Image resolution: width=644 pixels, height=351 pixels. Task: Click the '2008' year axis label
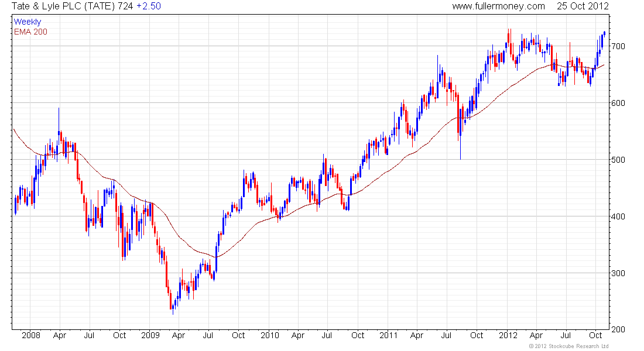pos(31,335)
